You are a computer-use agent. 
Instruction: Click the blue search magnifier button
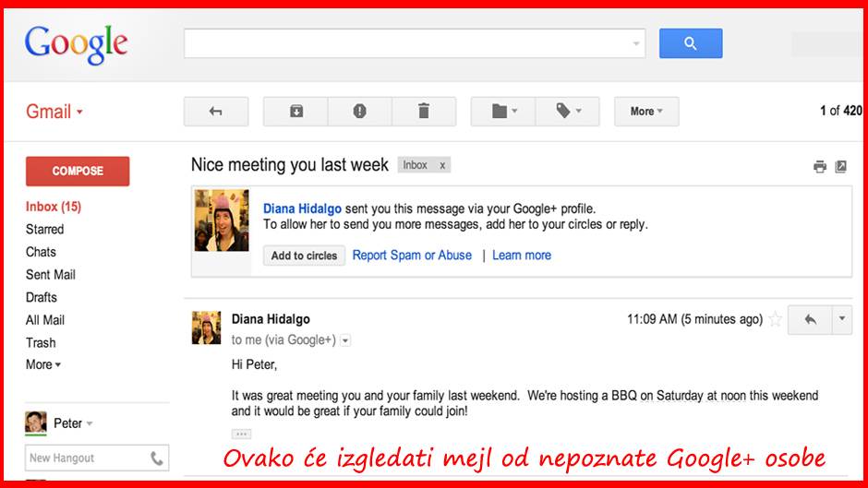[690, 43]
